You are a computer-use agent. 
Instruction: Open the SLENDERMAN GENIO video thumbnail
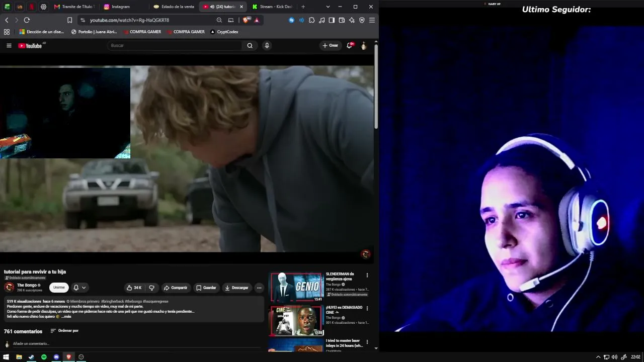(297, 287)
